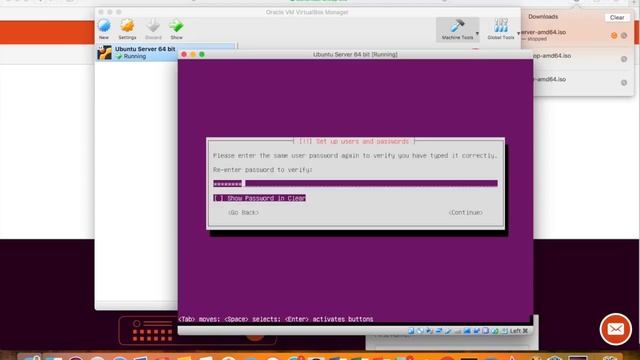640x360 pixels.
Task: Click the mouse integration indicator in VM status bar
Action: [x=495, y=331]
